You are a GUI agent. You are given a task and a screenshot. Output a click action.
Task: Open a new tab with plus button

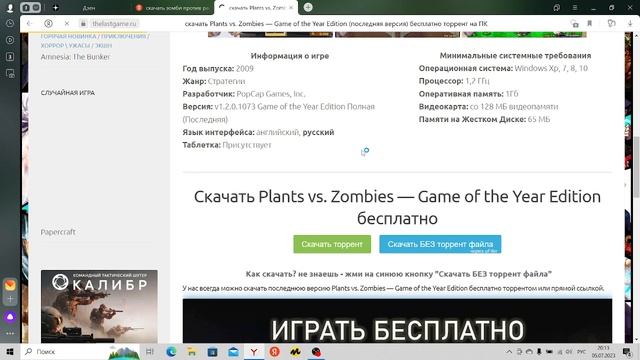pyautogui.click(x=308, y=7)
